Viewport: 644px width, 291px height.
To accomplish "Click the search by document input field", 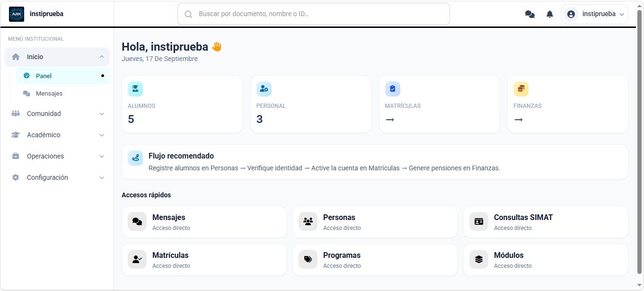I will coord(314,14).
